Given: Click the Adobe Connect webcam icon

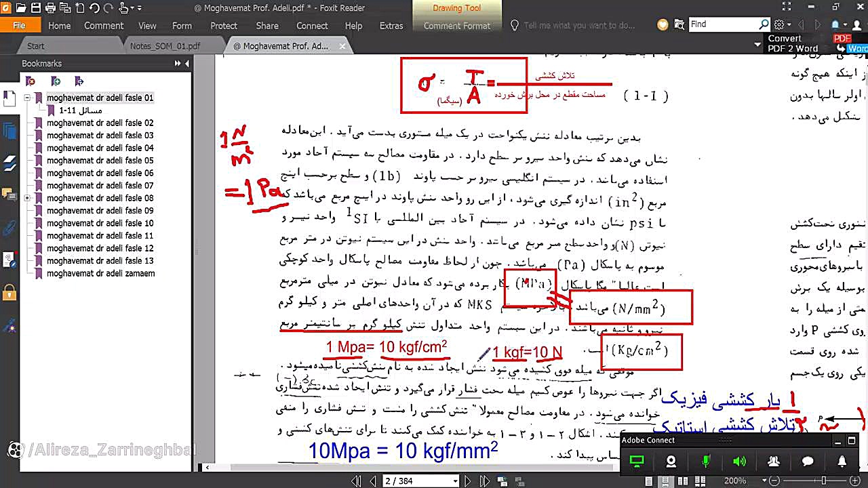Looking at the screenshot, I should (x=671, y=462).
